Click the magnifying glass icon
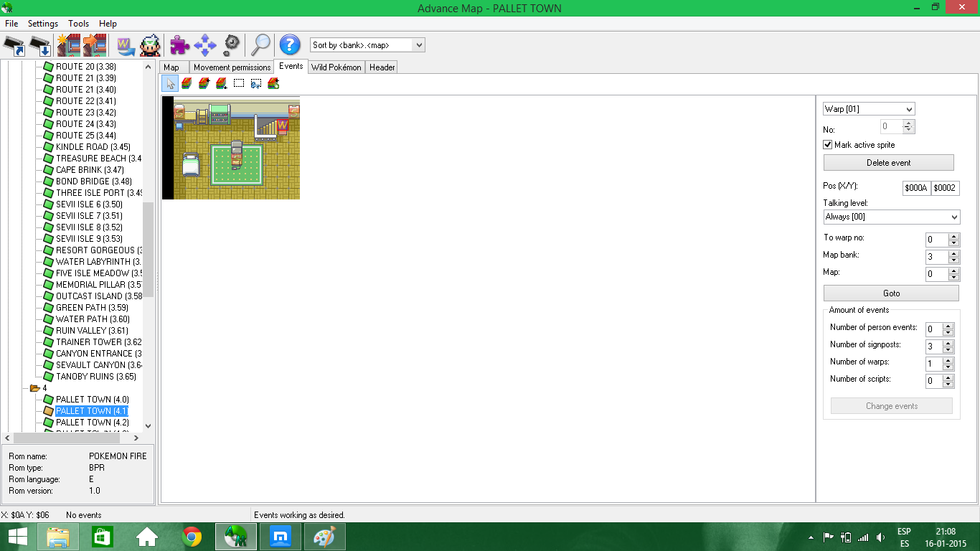 (x=260, y=45)
